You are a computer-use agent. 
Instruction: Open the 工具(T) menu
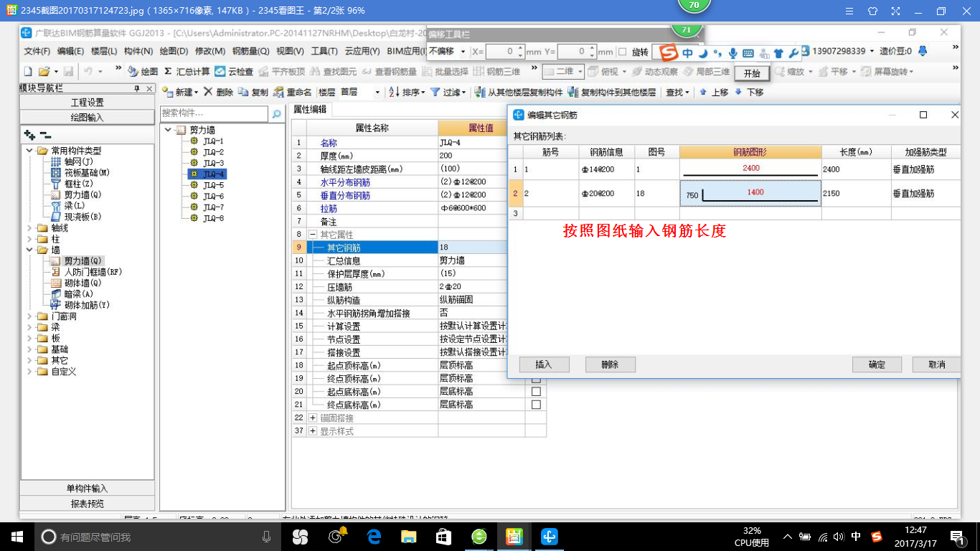[x=324, y=51]
